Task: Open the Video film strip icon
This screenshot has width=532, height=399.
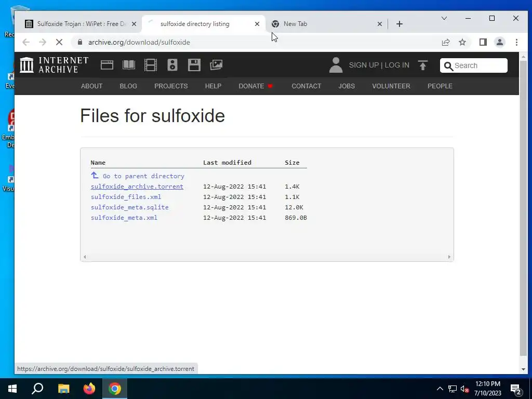Action: [151, 65]
